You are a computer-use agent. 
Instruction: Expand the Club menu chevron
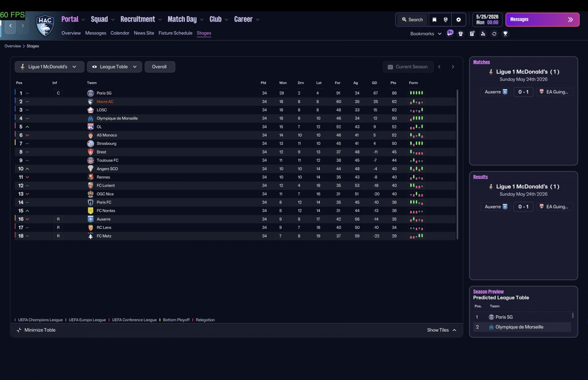pos(226,20)
